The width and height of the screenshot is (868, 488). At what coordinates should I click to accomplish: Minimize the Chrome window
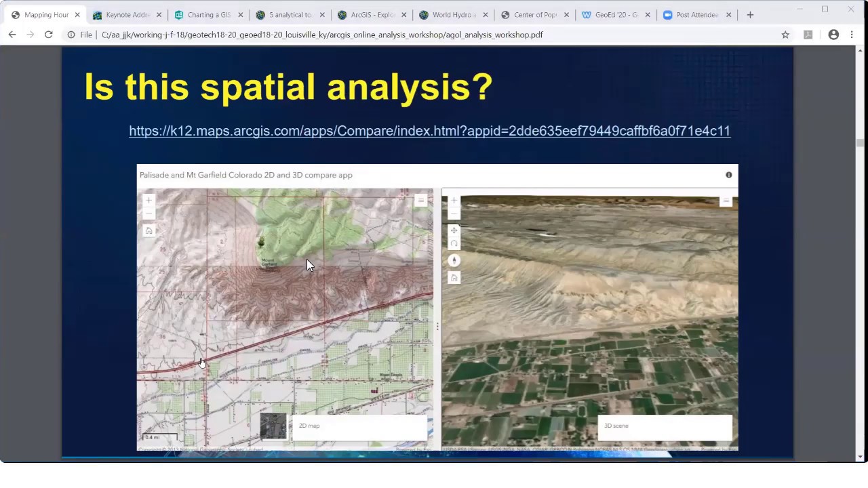pos(800,9)
